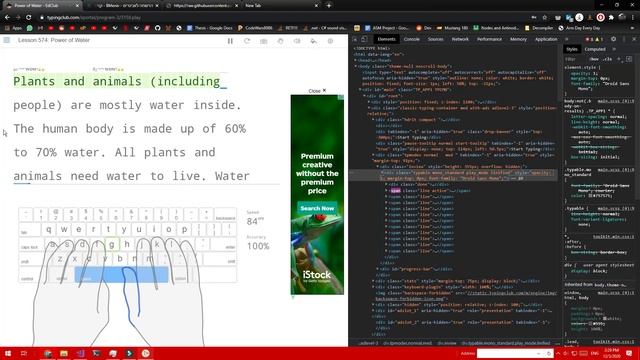Open the Memory tab in DevTools
Image resolution: width=640 pixels, height=360 pixels.
(x=518, y=39)
